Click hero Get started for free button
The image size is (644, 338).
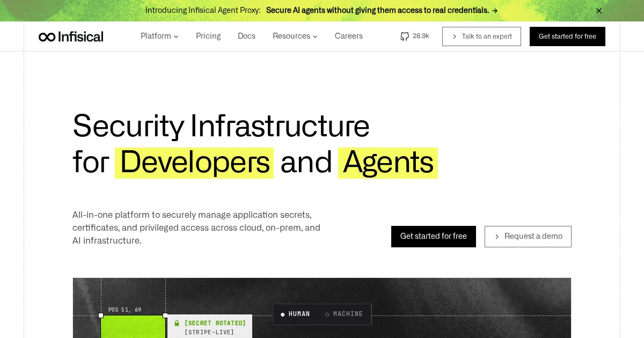[x=434, y=237]
